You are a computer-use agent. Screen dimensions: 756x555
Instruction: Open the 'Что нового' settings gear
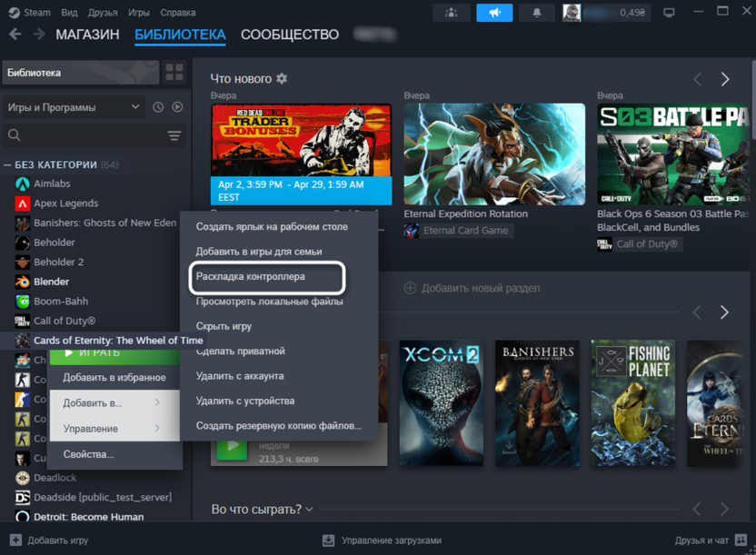coord(282,79)
